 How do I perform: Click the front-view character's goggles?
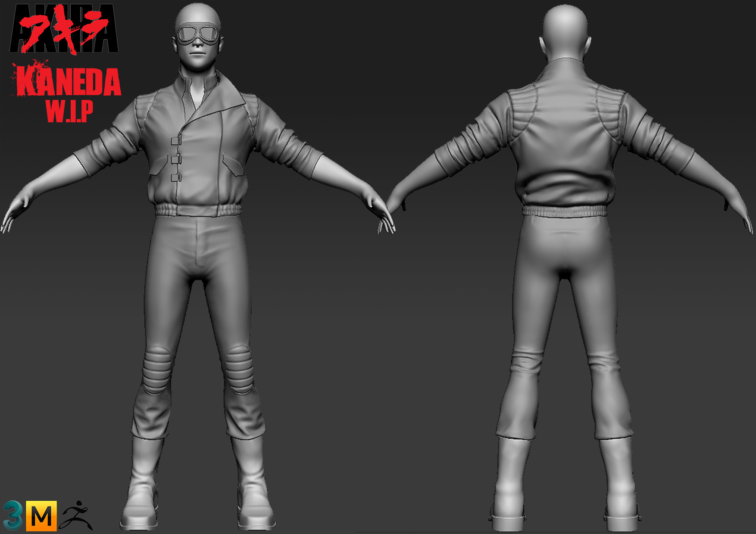pyautogui.click(x=198, y=34)
